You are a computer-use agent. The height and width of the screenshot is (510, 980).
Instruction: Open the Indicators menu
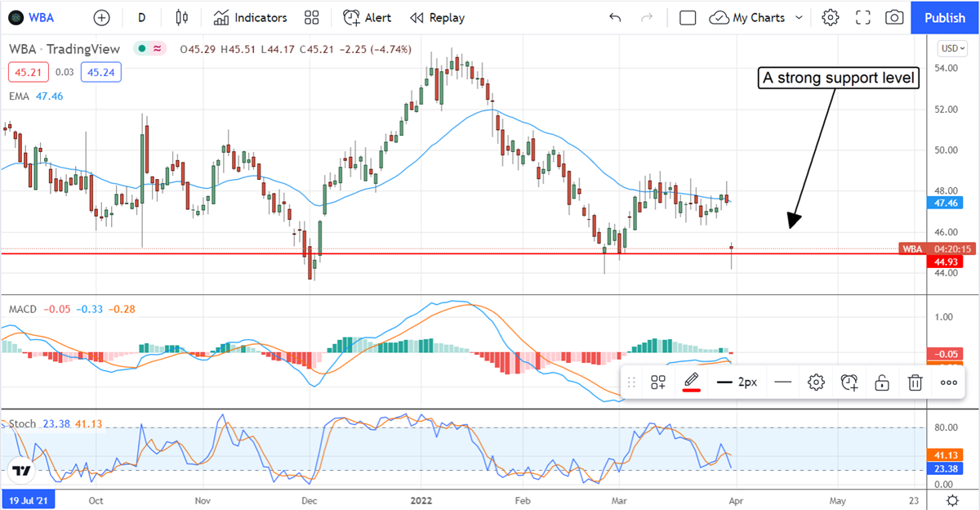tap(250, 17)
